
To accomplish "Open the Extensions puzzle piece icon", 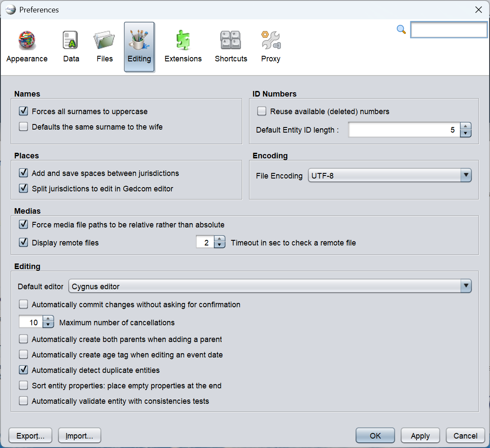I will tap(183, 41).
